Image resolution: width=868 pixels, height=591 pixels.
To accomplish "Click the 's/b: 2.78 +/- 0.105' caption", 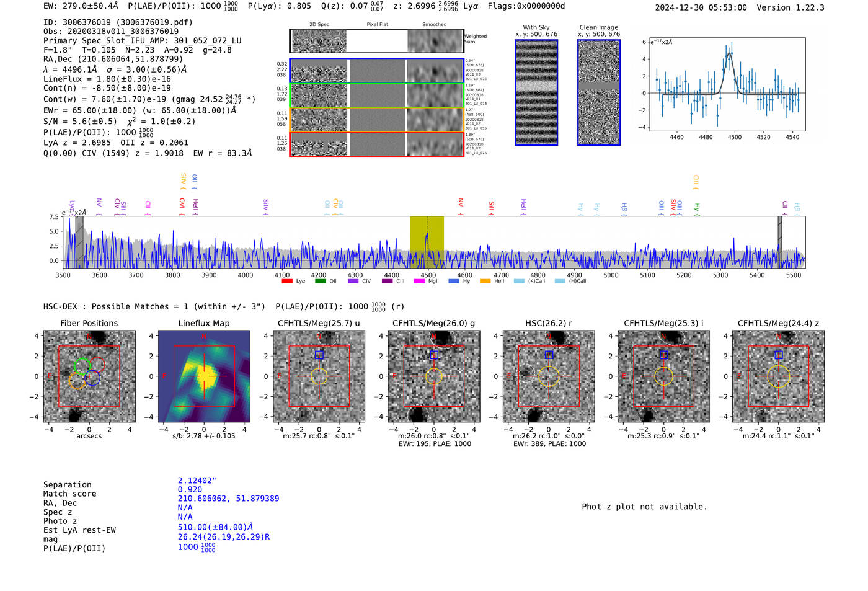I will coord(204,436).
